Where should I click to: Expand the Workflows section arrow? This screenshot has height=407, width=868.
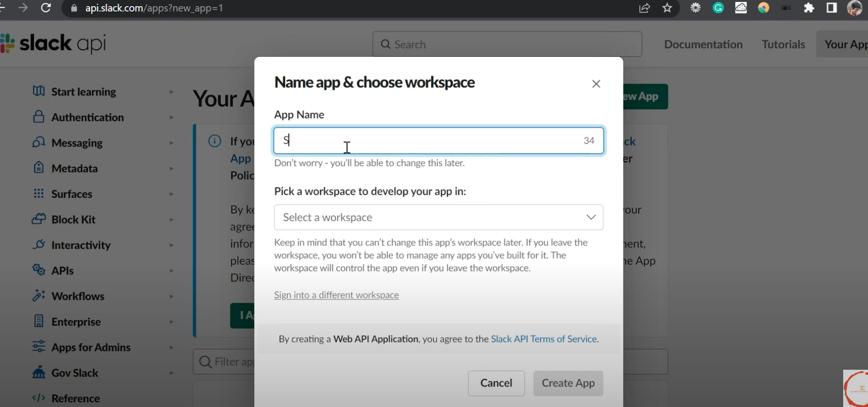coord(171,296)
